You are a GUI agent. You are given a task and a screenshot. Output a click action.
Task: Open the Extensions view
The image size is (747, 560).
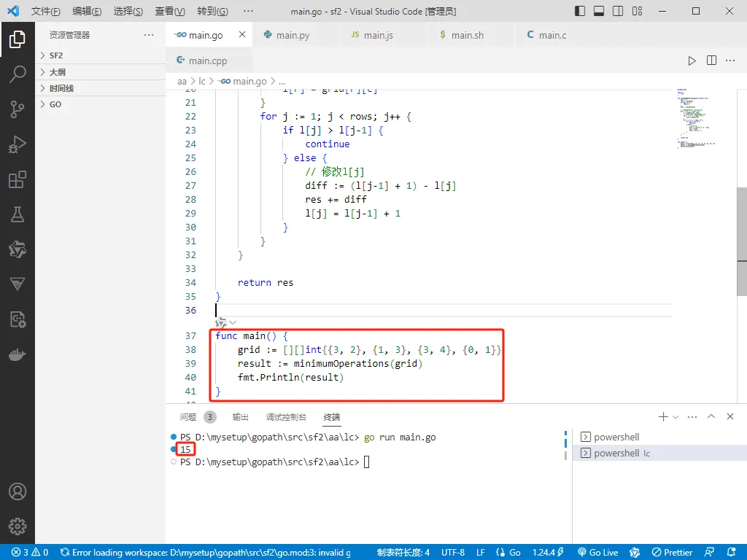click(18, 179)
